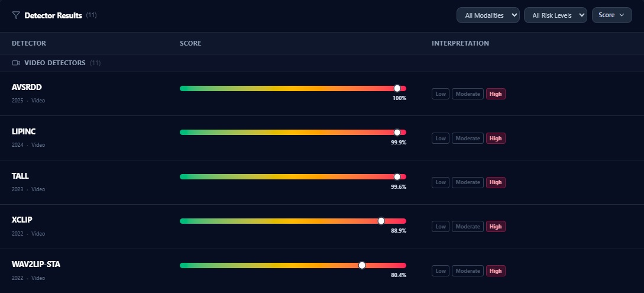Click the filter funnel icon beside Detector Results

click(16, 15)
